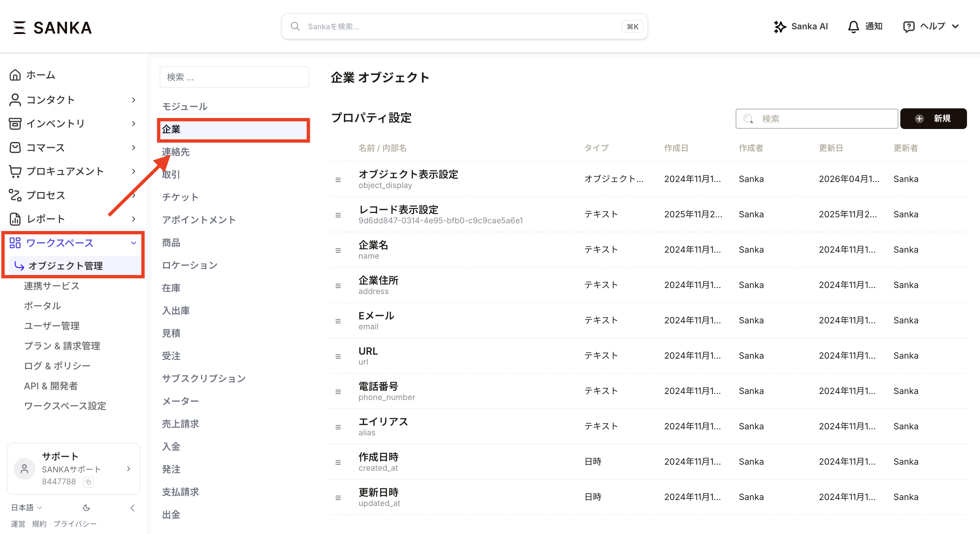Collapse the ワークスペース section chevron

133,243
